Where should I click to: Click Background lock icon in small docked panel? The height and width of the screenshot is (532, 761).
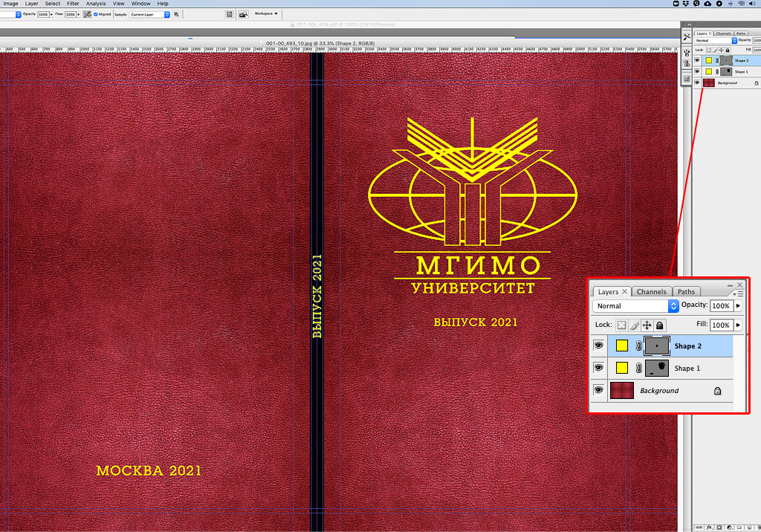tap(756, 83)
